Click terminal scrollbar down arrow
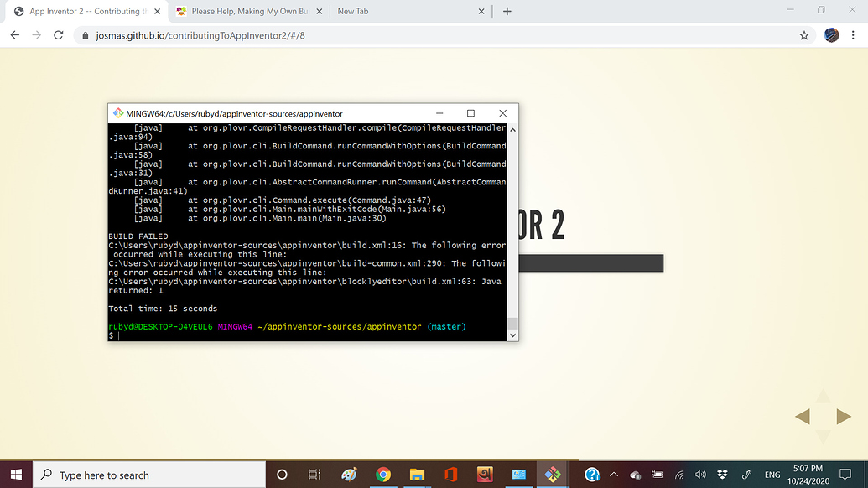 click(512, 335)
